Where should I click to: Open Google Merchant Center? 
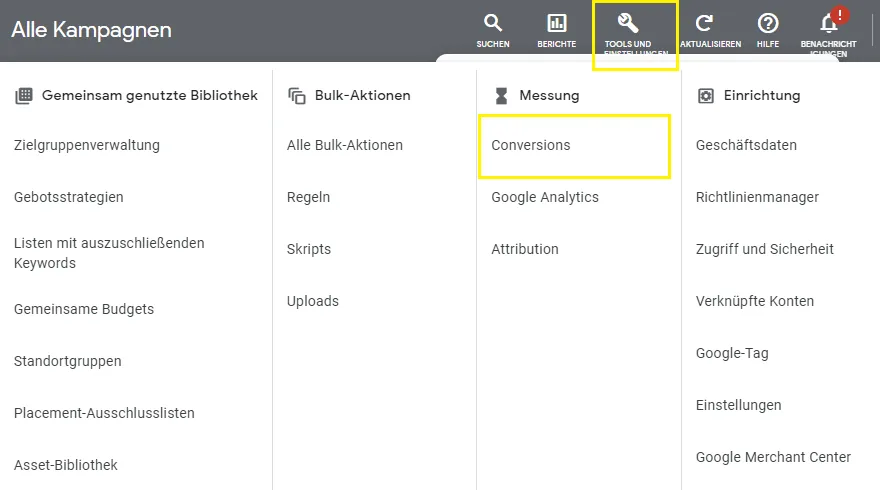pos(773,457)
